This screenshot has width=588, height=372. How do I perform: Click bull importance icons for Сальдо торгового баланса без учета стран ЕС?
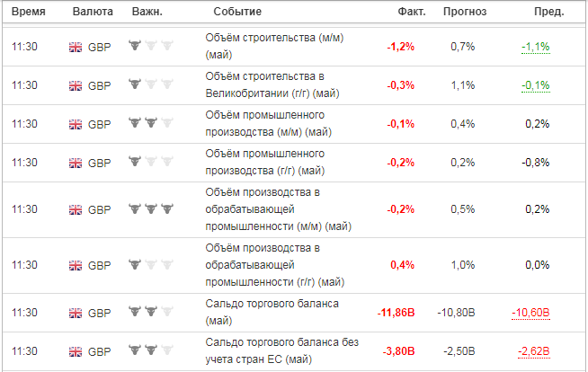click(x=151, y=350)
